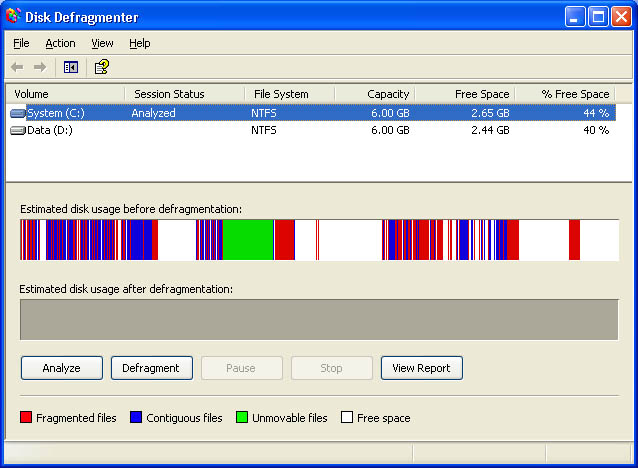Click the 2.65 GB free space value

490,113
